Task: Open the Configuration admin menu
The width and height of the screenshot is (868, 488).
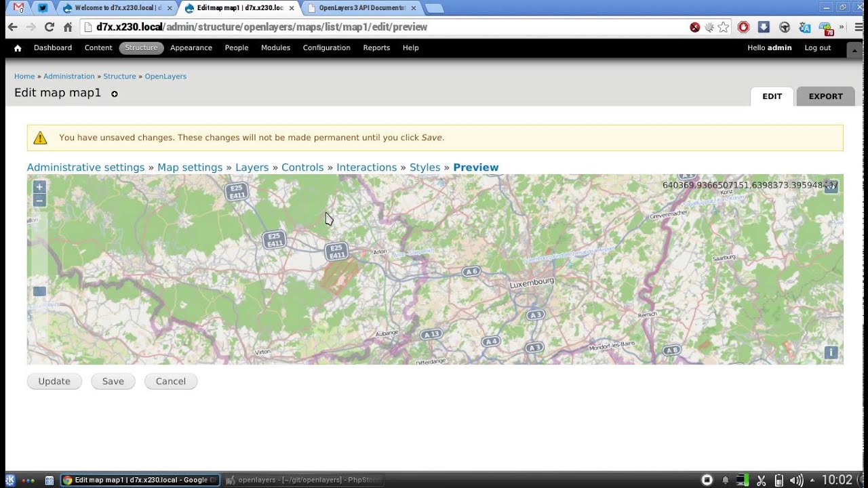Action: [x=327, y=48]
